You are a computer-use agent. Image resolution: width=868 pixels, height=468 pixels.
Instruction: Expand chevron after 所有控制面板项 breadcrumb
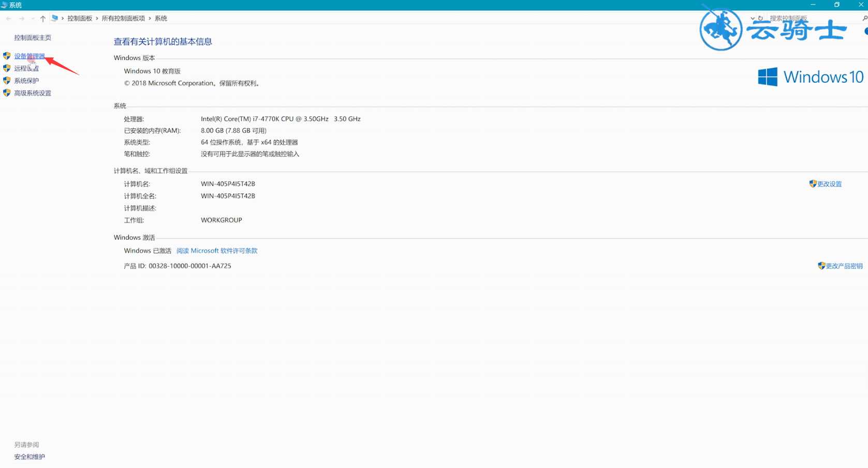(150, 18)
